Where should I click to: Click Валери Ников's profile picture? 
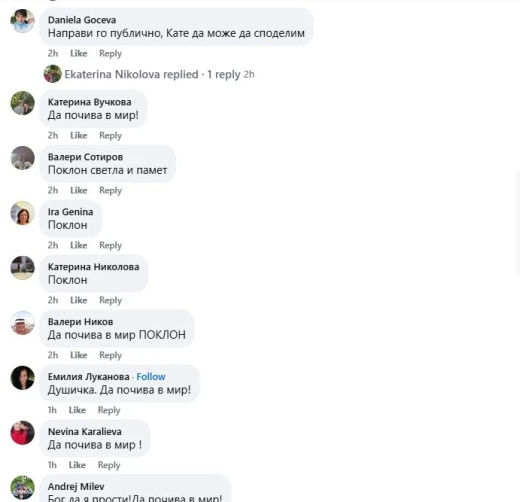(x=23, y=323)
